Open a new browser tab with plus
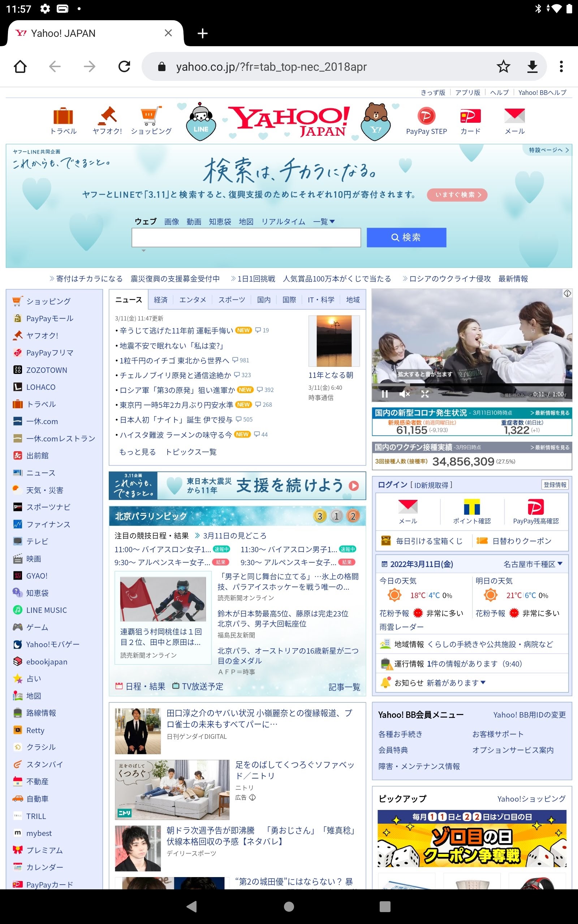Viewport: 578px width, 924px height. pyautogui.click(x=202, y=34)
